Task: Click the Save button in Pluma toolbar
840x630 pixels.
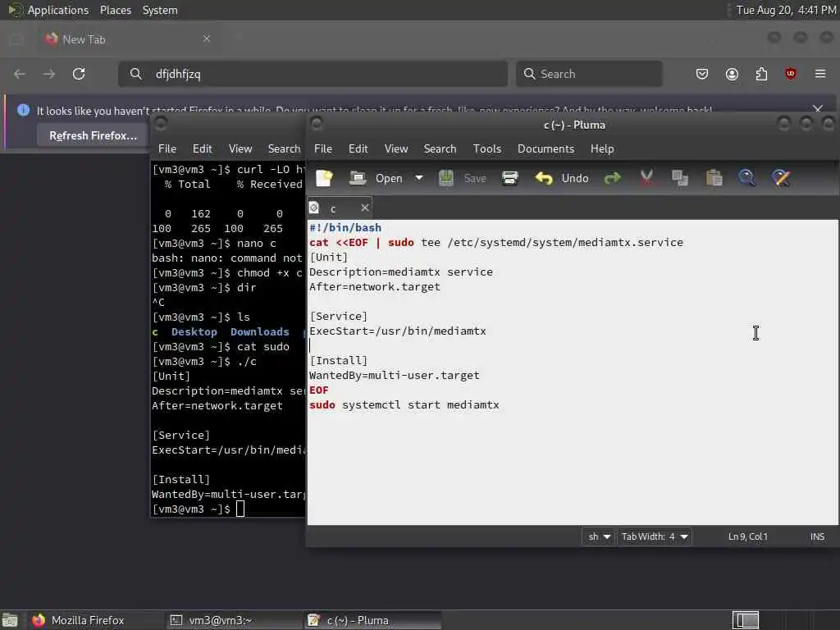Action: pos(463,178)
